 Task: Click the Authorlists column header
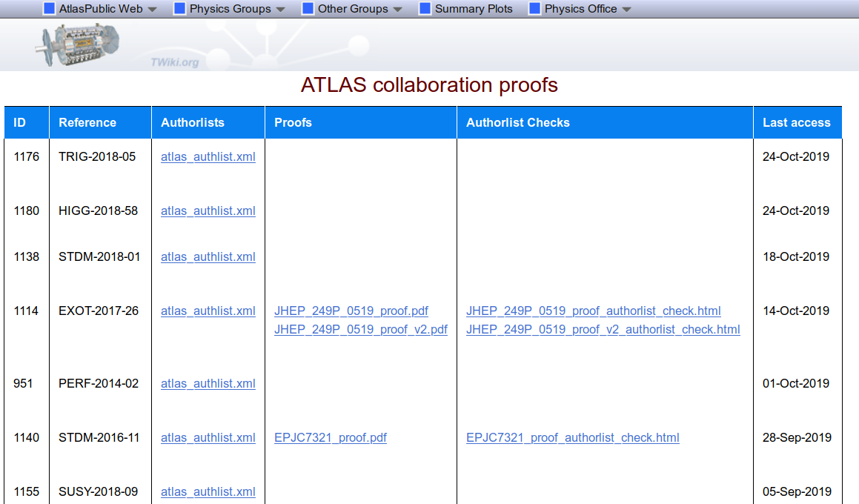point(208,123)
